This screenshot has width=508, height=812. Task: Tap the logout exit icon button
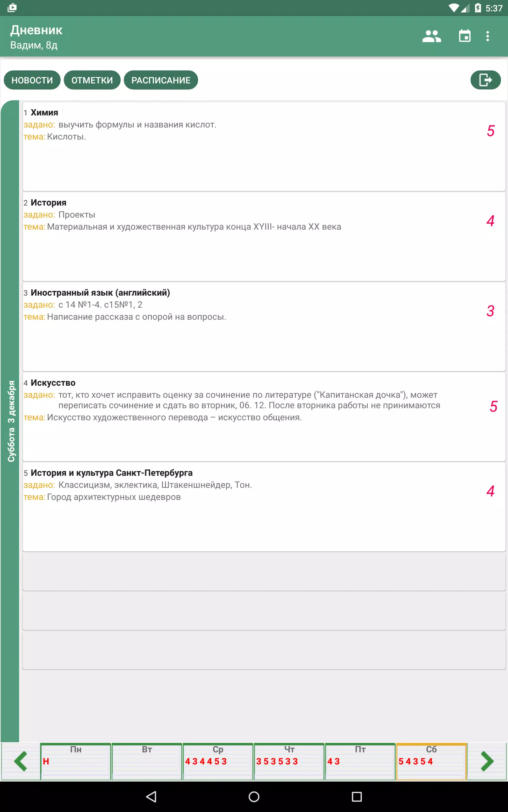pos(485,80)
